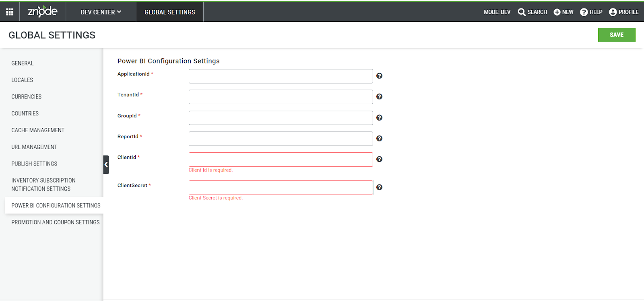This screenshot has width=644, height=301.
Task: Open Promotion and Coupon Settings
Action: click(x=56, y=222)
